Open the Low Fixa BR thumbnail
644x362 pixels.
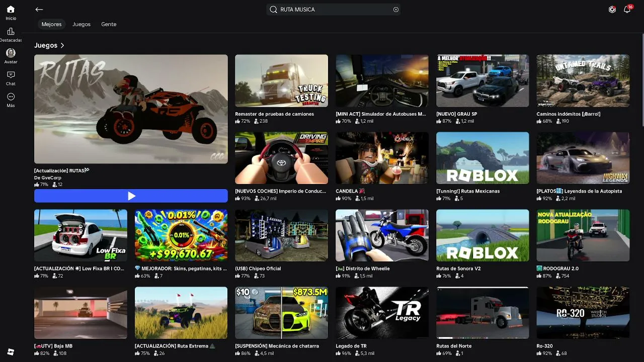point(80,236)
